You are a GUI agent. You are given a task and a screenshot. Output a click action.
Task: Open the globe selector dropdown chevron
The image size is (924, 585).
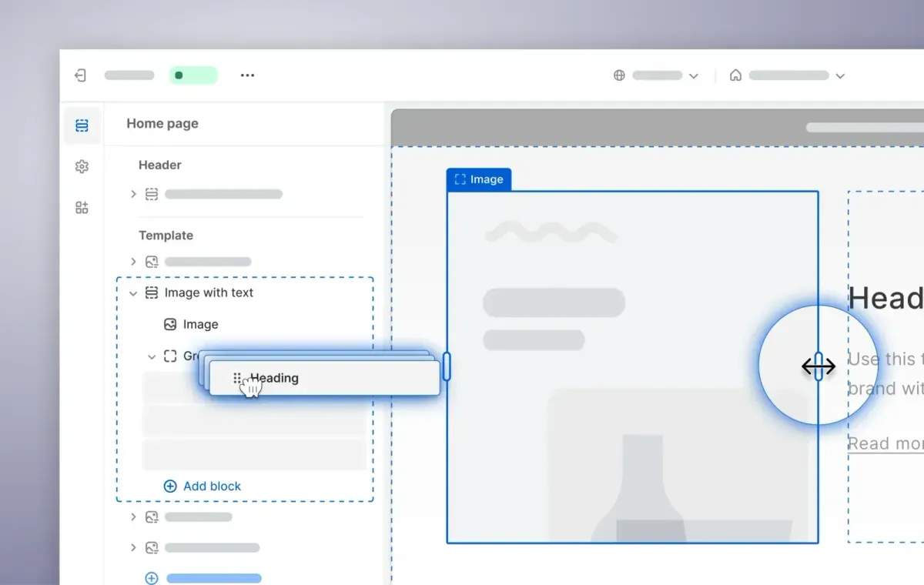pyautogui.click(x=694, y=76)
